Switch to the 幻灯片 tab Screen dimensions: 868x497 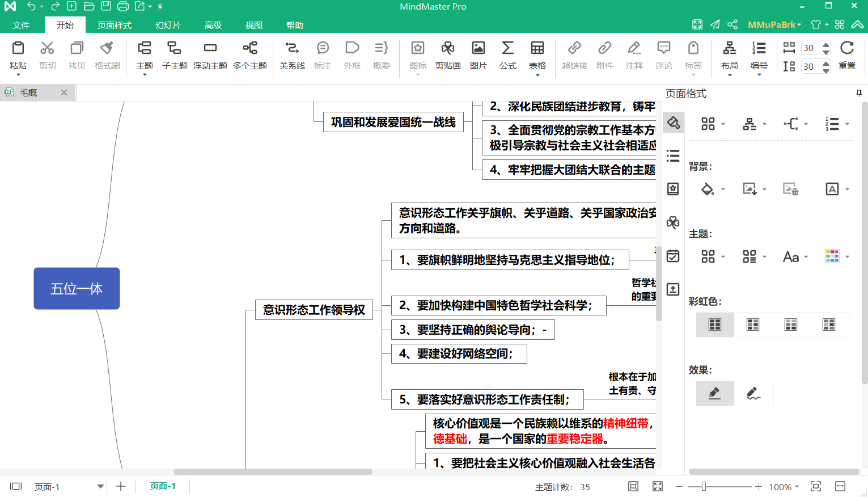[168, 25]
